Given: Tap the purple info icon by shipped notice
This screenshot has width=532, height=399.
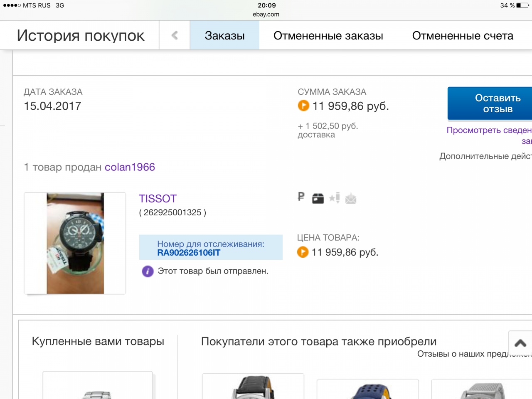Looking at the screenshot, I should 148,271.
